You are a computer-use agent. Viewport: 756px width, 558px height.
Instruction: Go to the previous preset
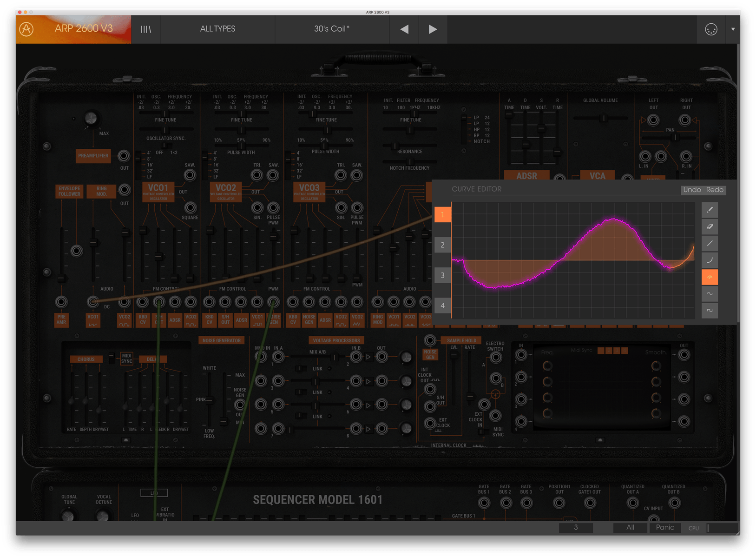[x=404, y=29]
